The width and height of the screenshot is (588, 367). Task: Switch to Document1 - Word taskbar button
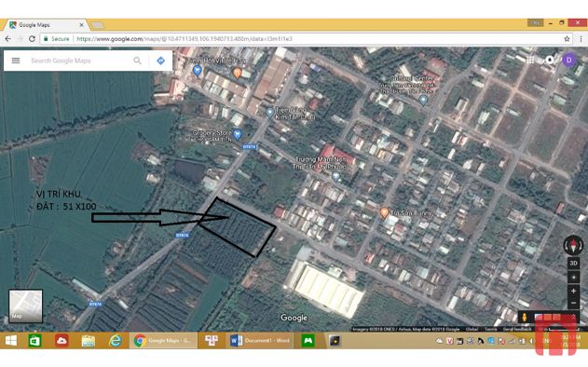point(261,341)
